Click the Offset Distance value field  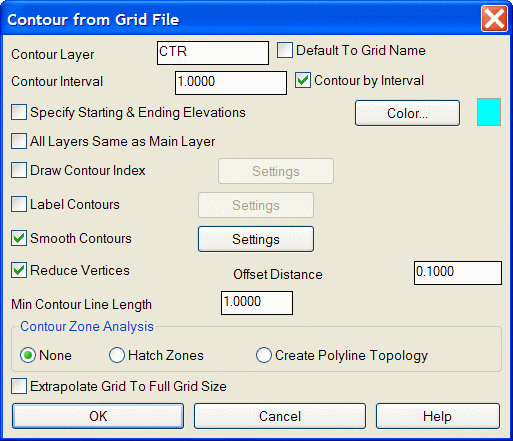pos(458,273)
